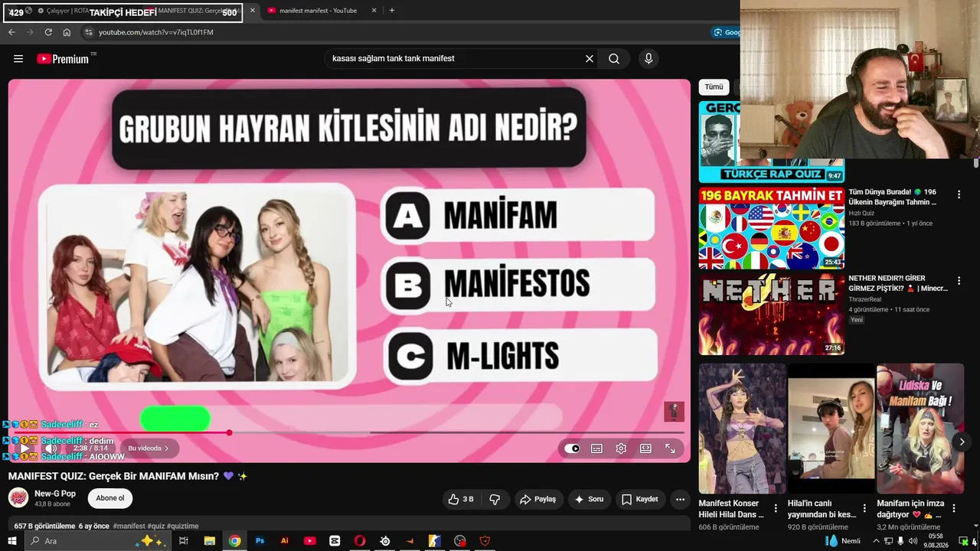Launch Illustrator from the taskbar
Viewport: 980px width, 551px height.
tap(285, 541)
